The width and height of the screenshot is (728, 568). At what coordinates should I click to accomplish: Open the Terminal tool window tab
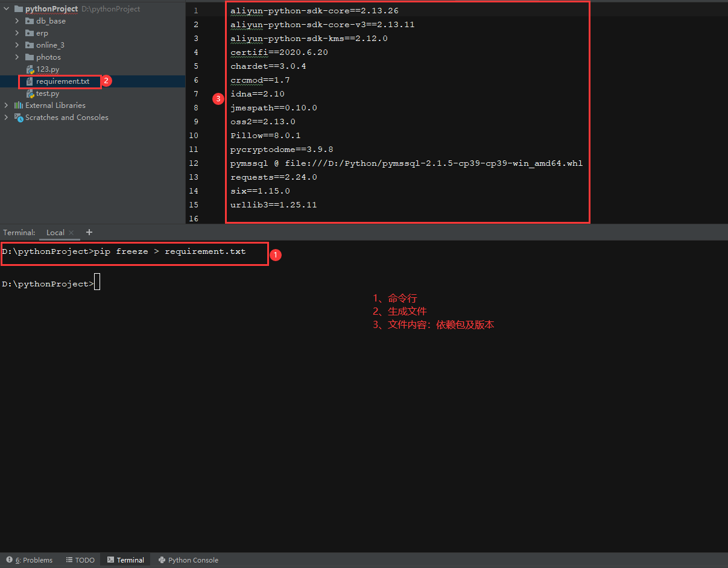[125, 560]
